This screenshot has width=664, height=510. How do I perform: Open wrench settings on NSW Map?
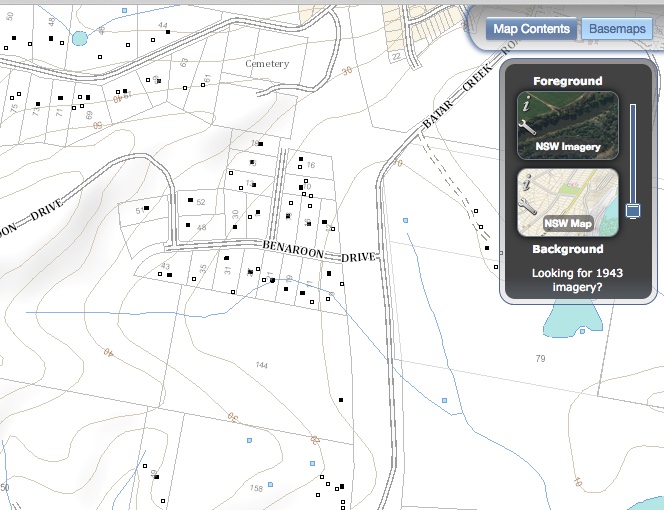(525, 204)
